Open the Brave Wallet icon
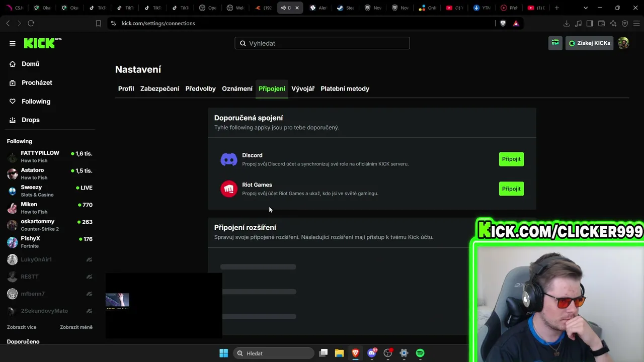The image size is (644, 362). 601,23
